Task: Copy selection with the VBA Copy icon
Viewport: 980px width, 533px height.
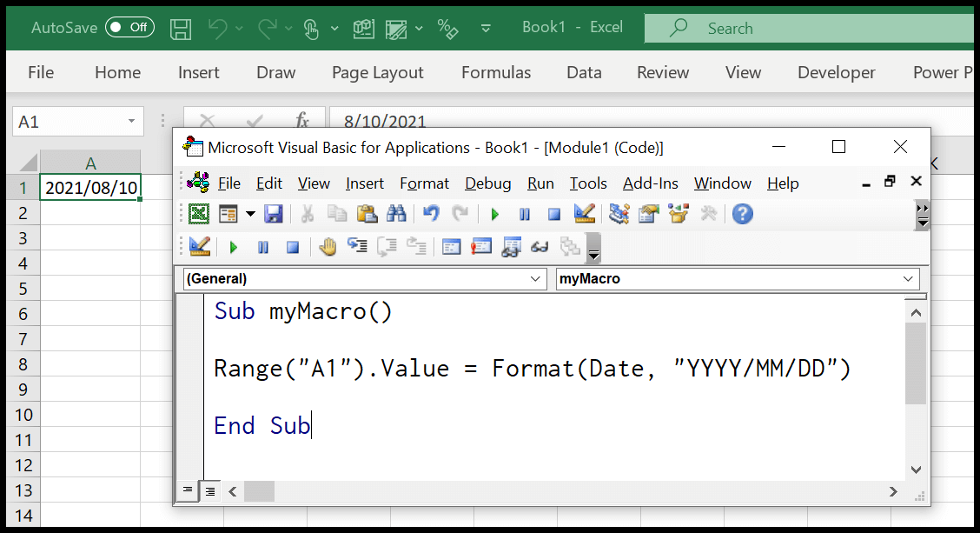Action: [x=337, y=214]
